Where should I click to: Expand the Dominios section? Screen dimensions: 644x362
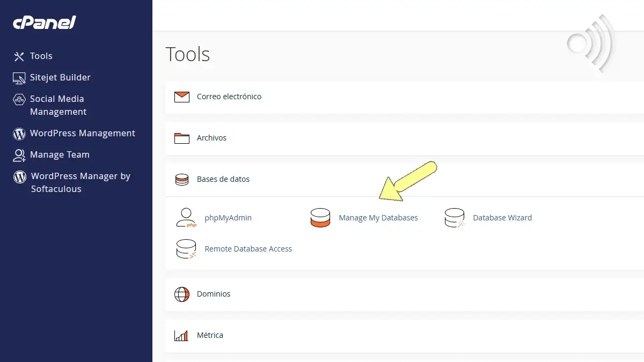tap(214, 294)
